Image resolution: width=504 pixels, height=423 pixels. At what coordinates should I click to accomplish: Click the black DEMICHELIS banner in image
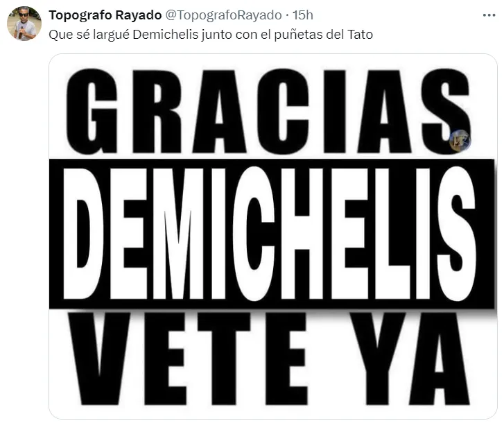(x=272, y=234)
